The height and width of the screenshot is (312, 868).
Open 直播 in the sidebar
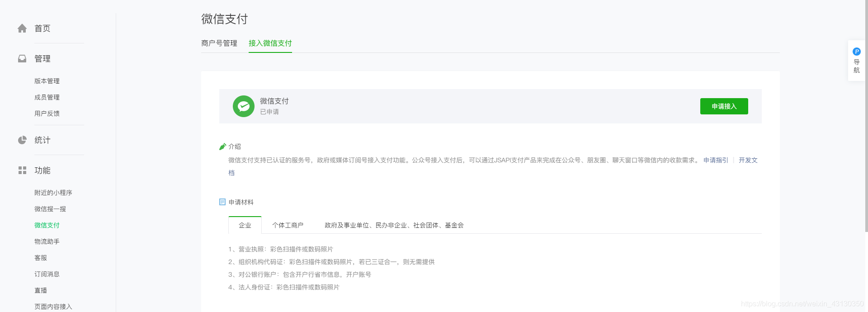pyautogui.click(x=41, y=290)
